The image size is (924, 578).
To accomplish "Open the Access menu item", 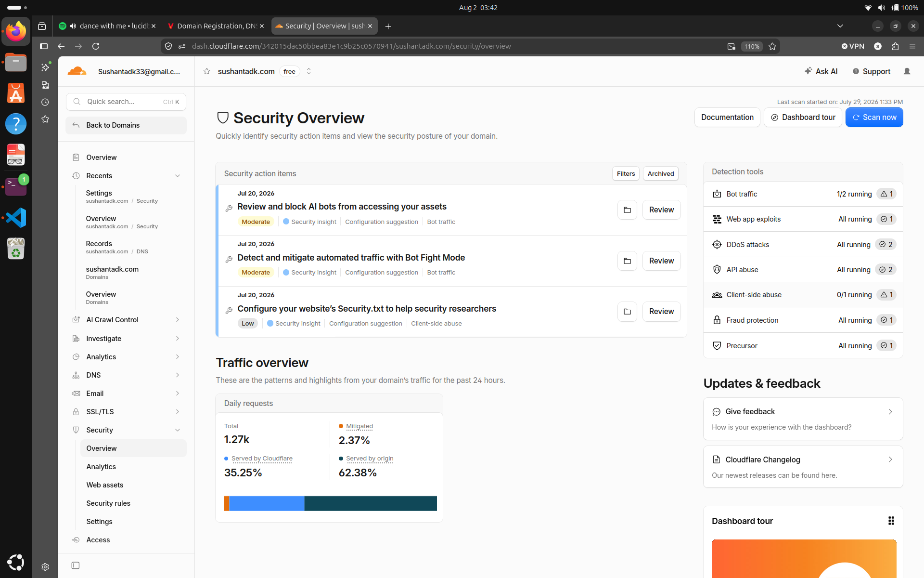I will click(98, 540).
